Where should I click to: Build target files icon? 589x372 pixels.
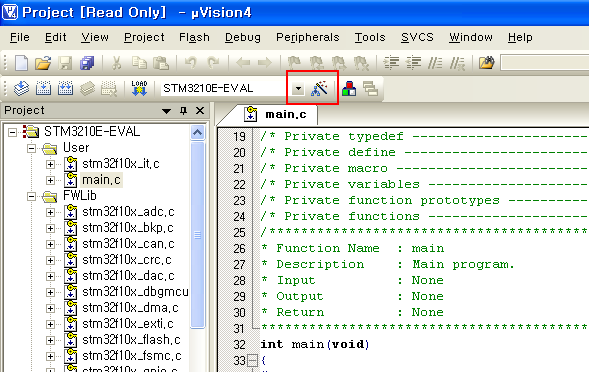(43, 89)
